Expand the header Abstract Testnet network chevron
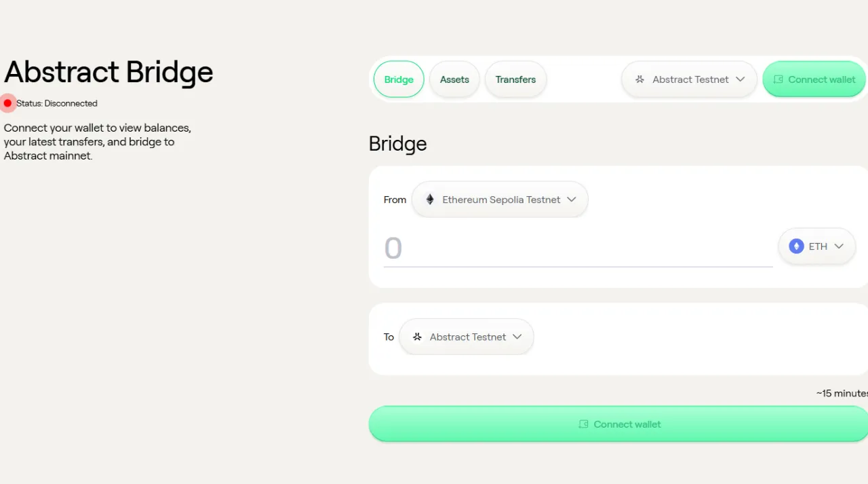 click(x=741, y=79)
